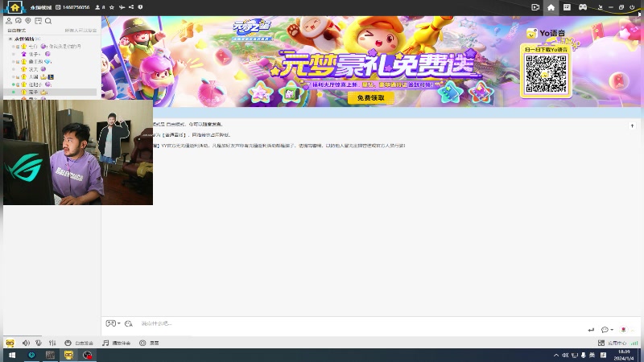The image size is (644, 362).
Task: Mute the speaker volume icon
Action: (26, 343)
